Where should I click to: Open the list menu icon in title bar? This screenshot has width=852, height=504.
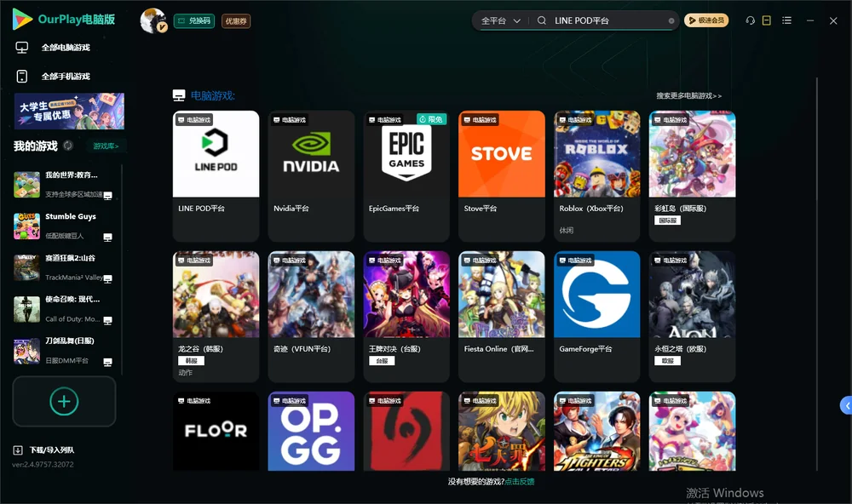click(786, 20)
